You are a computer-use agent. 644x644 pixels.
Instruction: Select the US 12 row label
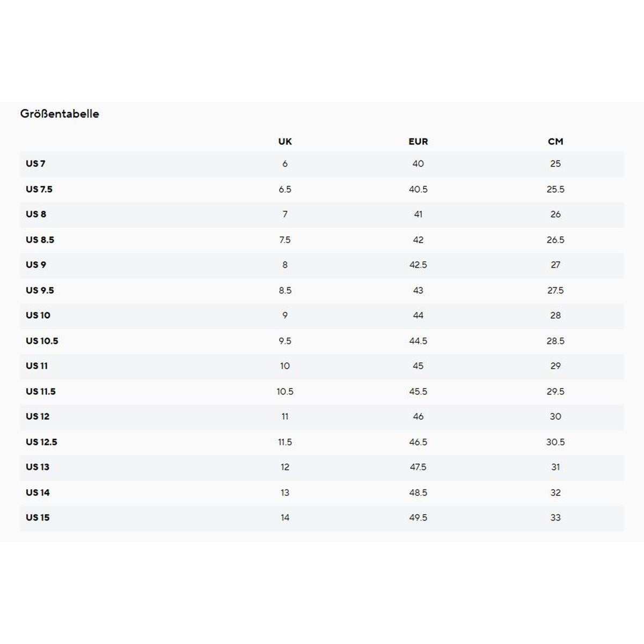coord(38,416)
